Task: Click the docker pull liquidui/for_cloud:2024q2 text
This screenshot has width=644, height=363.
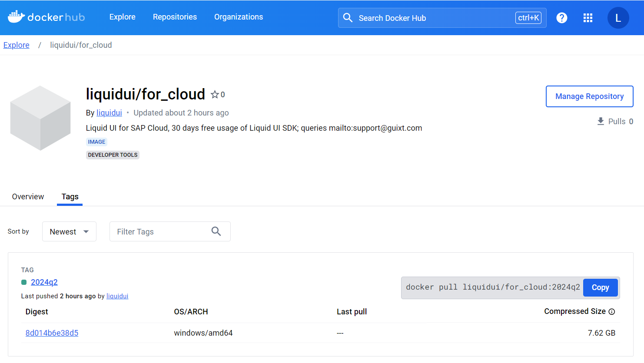Action: pos(493,287)
